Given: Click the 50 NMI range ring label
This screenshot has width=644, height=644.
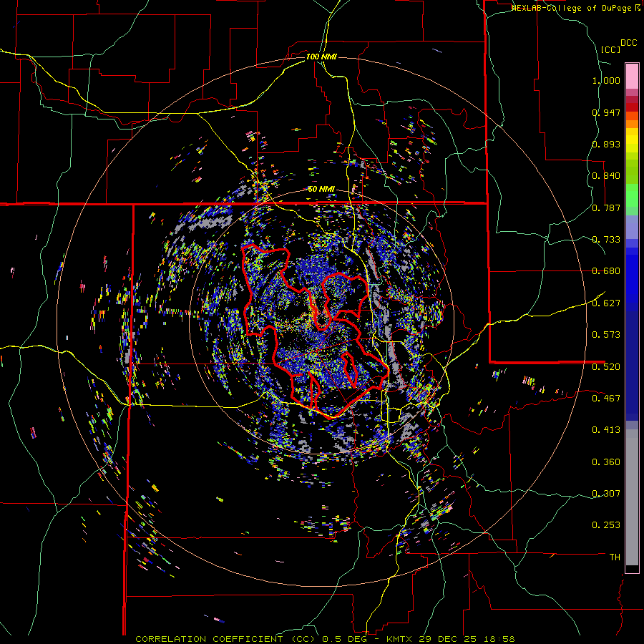Looking at the screenshot, I should (x=321, y=190).
